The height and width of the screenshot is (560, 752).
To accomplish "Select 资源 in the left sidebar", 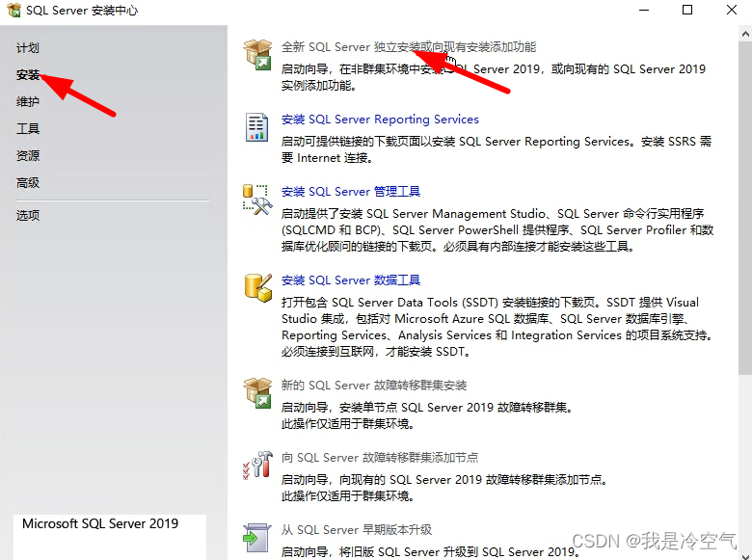I will coord(27,155).
